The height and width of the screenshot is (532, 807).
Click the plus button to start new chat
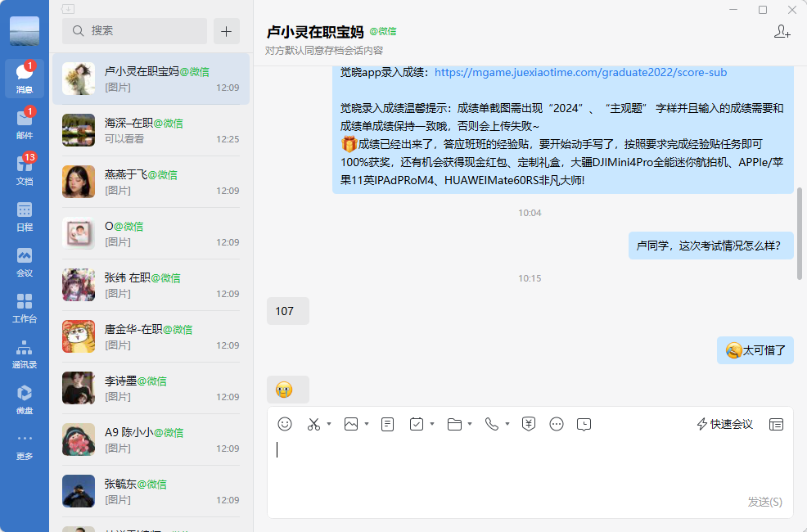click(x=227, y=31)
